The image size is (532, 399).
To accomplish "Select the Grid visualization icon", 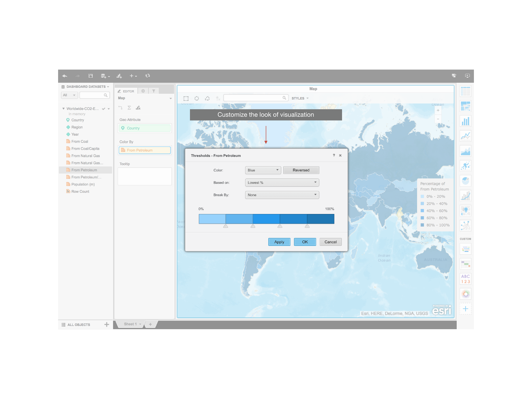I will point(465,92).
